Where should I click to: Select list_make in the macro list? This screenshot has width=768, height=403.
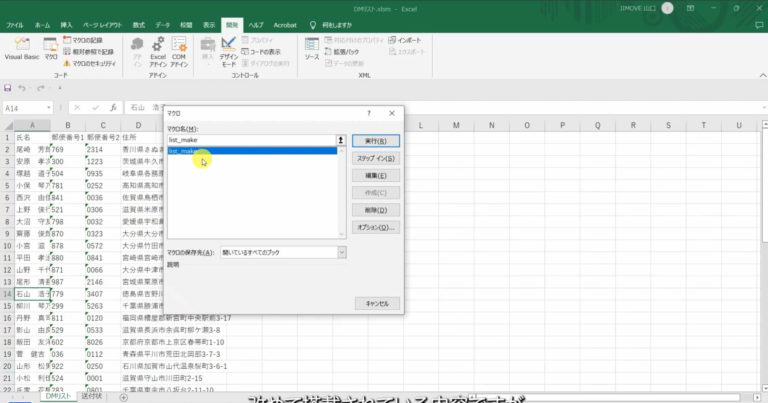pyautogui.click(x=183, y=152)
